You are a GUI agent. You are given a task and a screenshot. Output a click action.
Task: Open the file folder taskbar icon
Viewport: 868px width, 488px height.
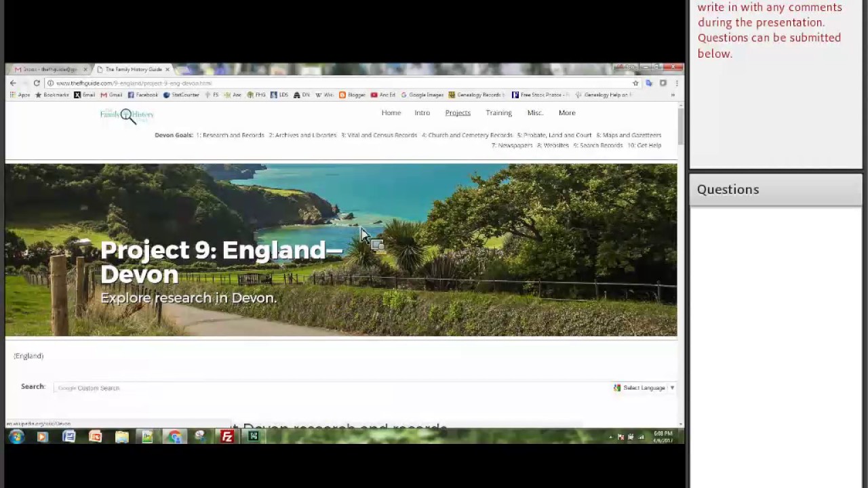tap(121, 436)
